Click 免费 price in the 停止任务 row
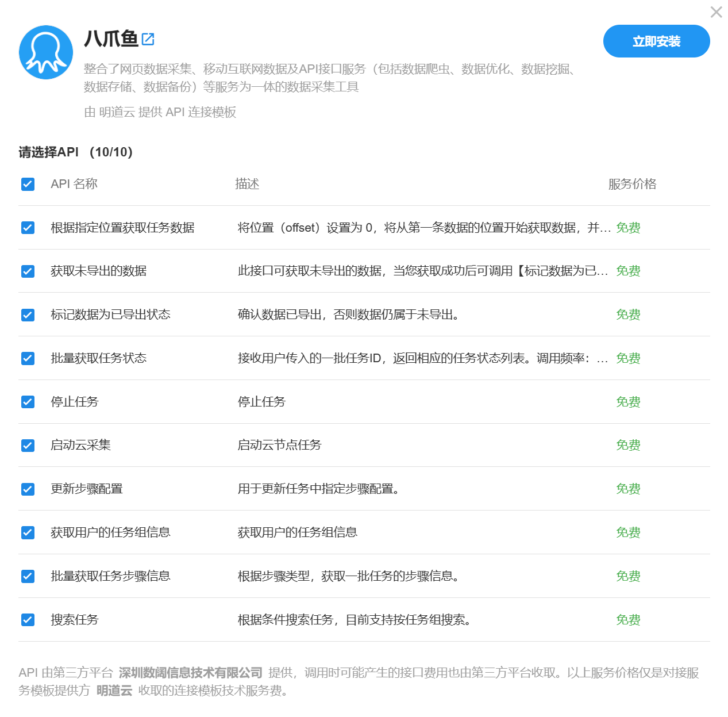 [x=628, y=402]
